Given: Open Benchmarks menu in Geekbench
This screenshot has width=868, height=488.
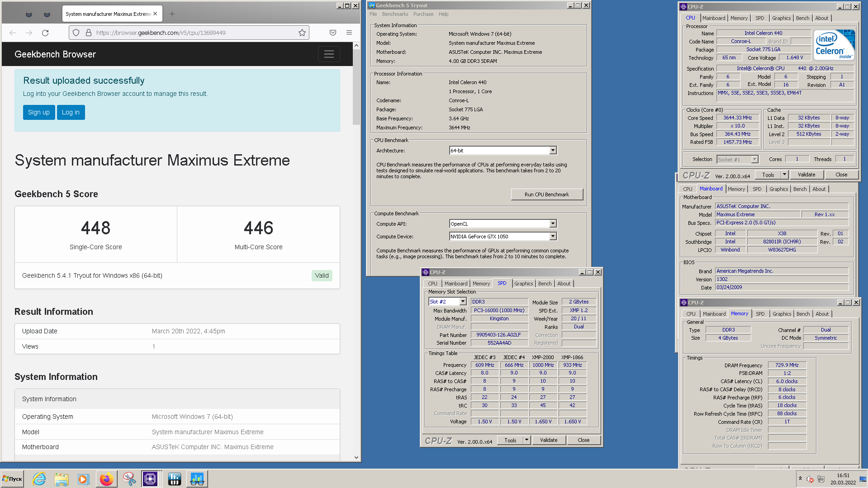Looking at the screenshot, I should (395, 14).
